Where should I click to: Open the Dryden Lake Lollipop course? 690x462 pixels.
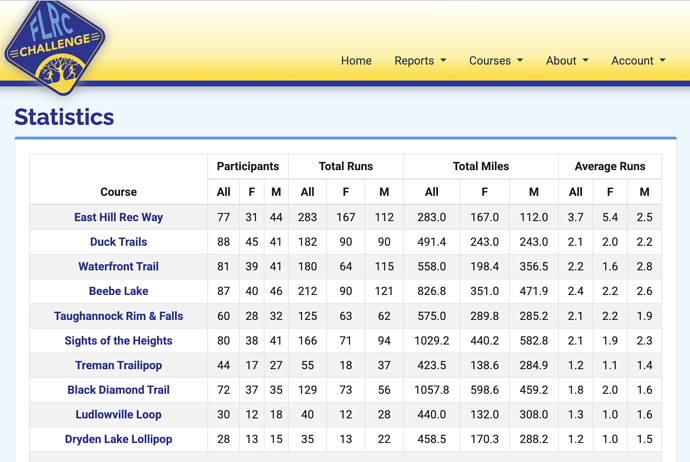[x=118, y=439]
